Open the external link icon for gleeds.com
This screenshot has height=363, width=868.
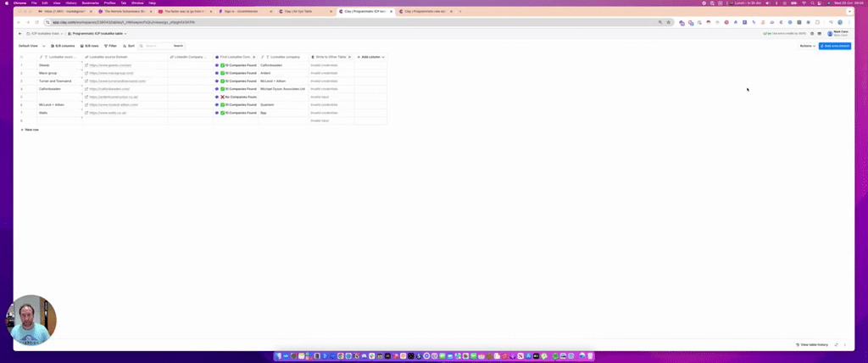[x=86, y=65]
